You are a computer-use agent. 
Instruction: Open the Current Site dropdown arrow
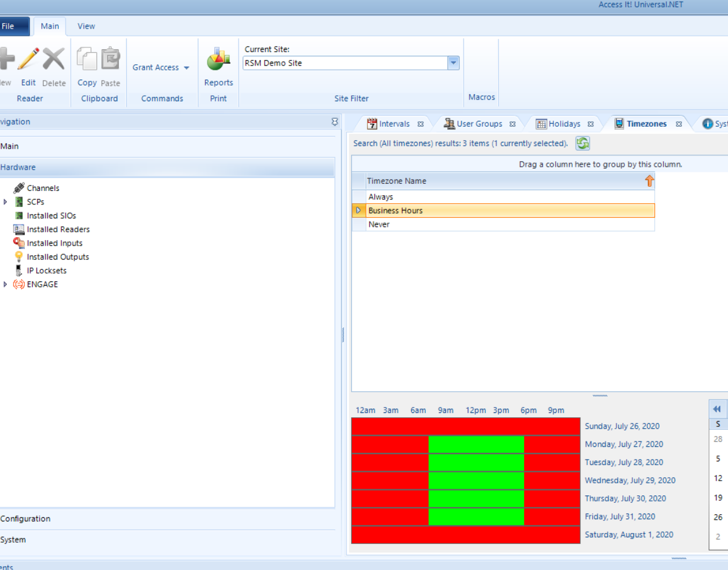[x=453, y=63]
